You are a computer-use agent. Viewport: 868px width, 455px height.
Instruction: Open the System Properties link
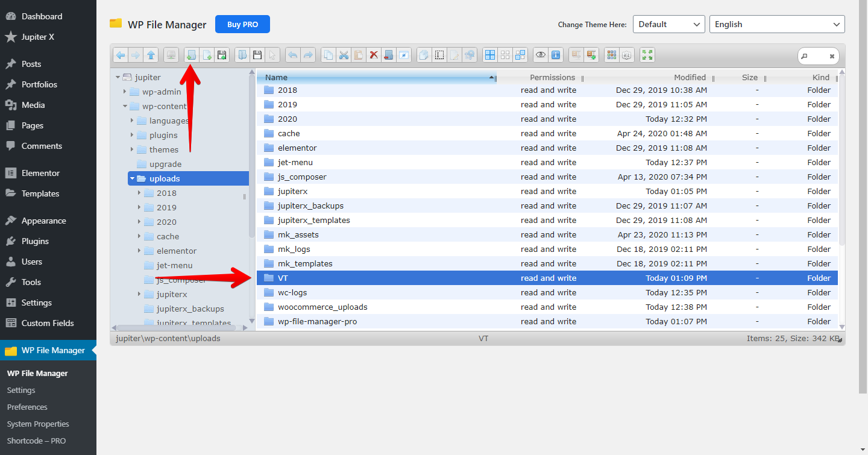tap(38, 424)
